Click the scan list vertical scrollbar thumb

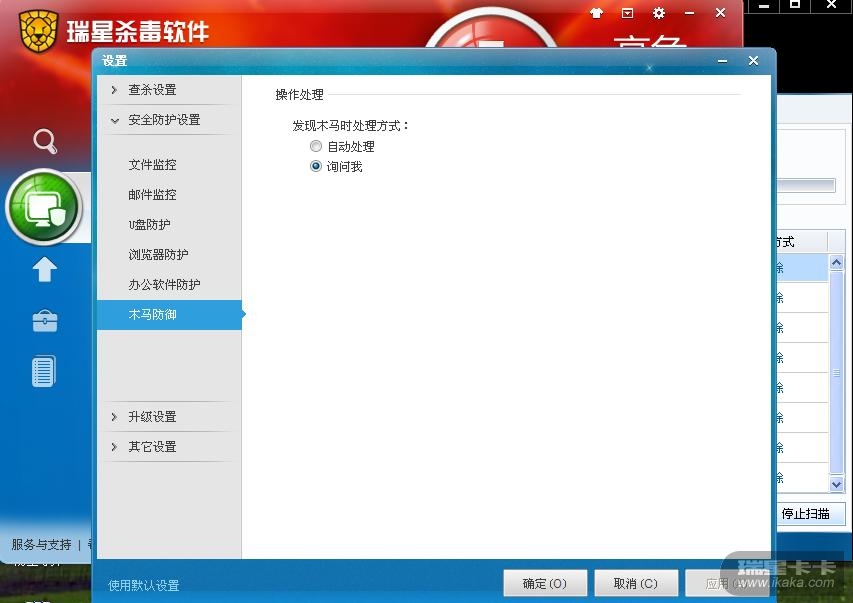click(837, 373)
